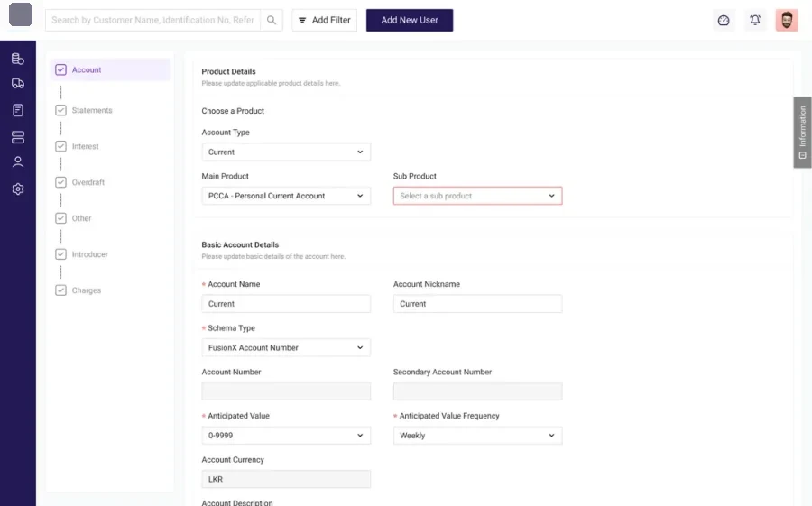
Task: Expand the Information side panel tab
Action: pyautogui.click(x=802, y=132)
